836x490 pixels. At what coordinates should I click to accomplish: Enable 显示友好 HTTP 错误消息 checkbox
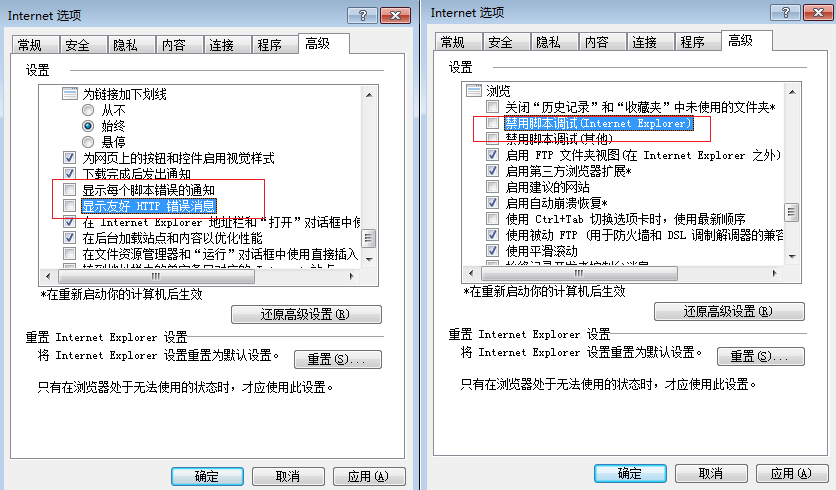(69, 205)
